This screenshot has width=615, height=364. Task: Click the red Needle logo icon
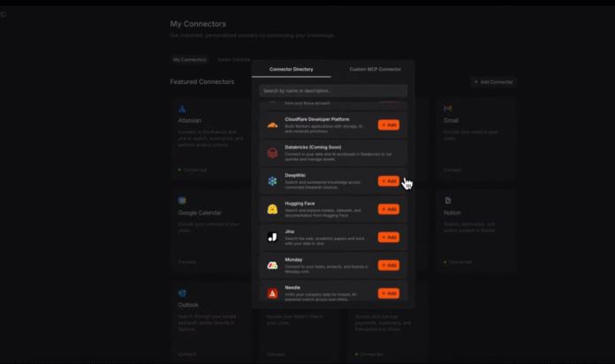[272, 293]
